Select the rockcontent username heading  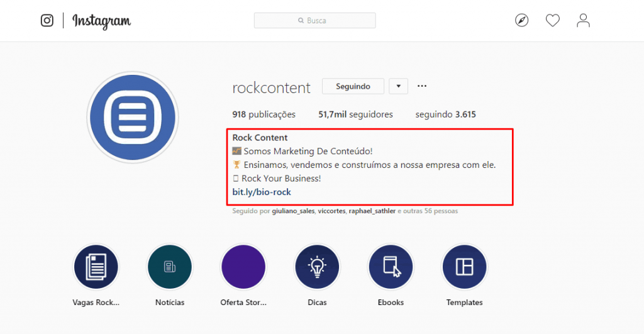click(271, 87)
